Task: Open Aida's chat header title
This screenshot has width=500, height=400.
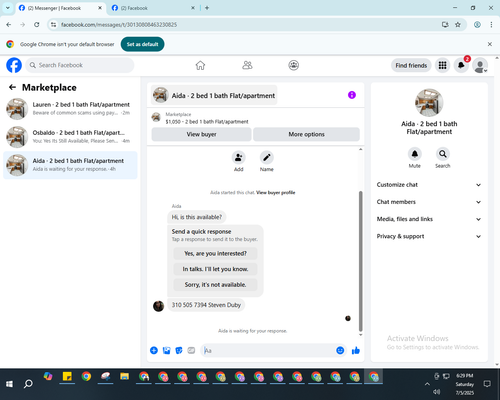Action: [214, 95]
